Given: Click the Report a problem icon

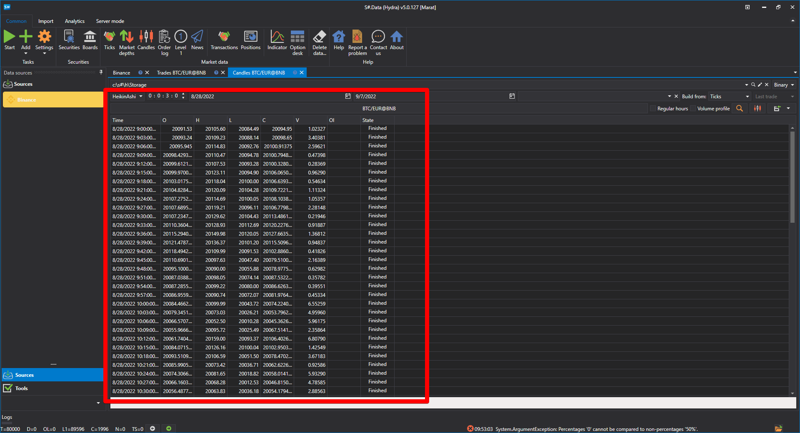Looking at the screenshot, I should pyautogui.click(x=357, y=40).
